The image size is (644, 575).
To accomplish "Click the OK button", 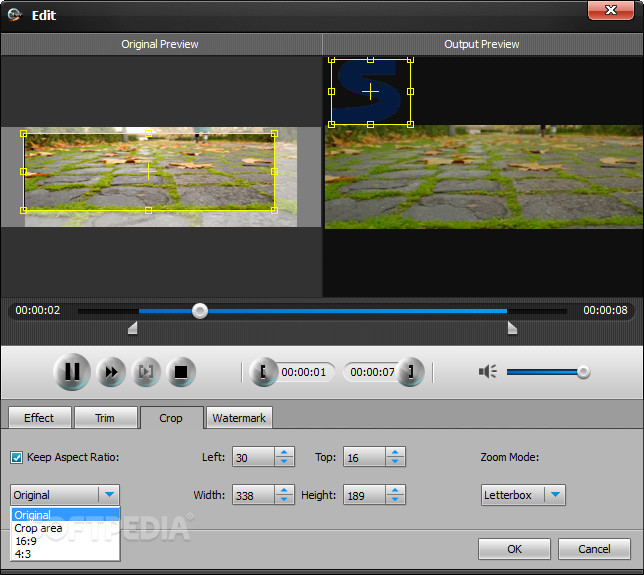I will point(514,549).
